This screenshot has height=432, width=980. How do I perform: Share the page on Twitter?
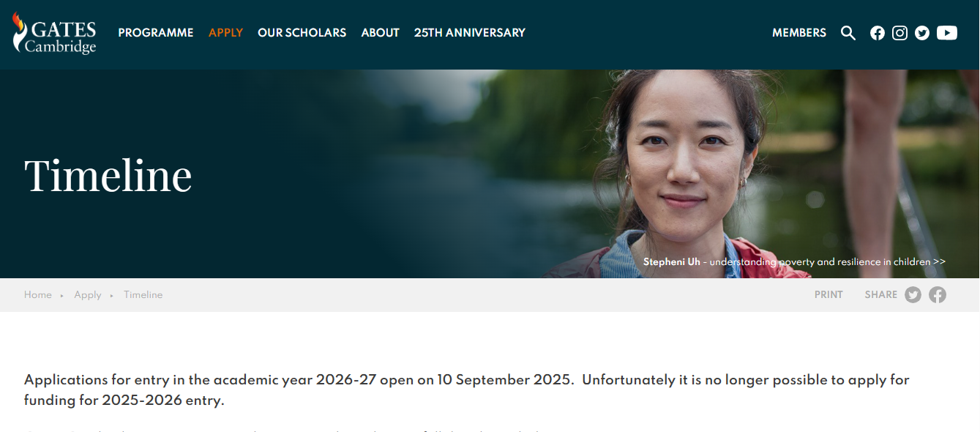tap(913, 295)
